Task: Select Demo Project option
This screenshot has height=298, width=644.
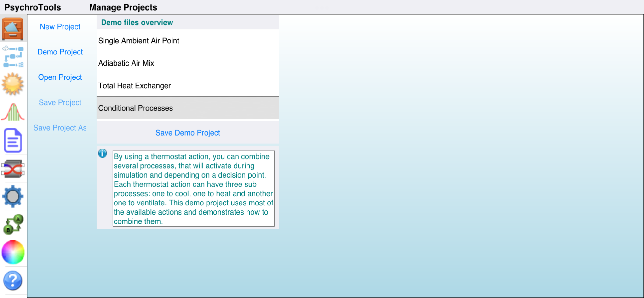Action: [x=60, y=52]
